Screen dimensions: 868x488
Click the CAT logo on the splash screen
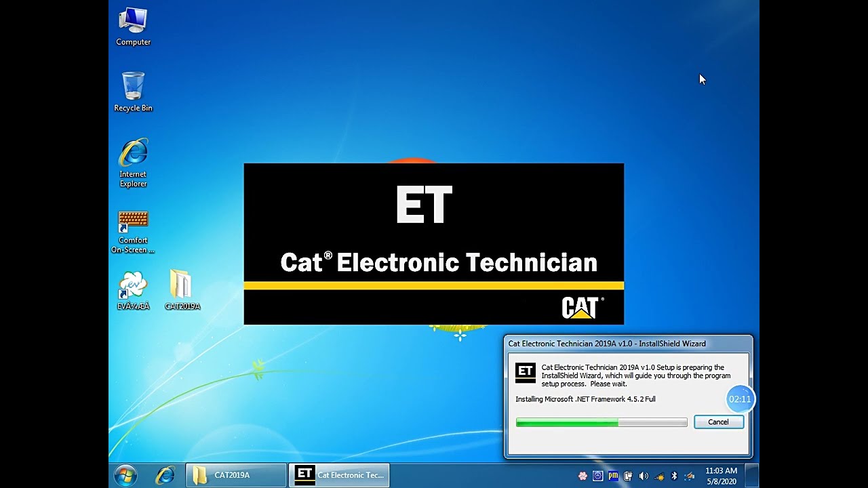tap(583, 307)
